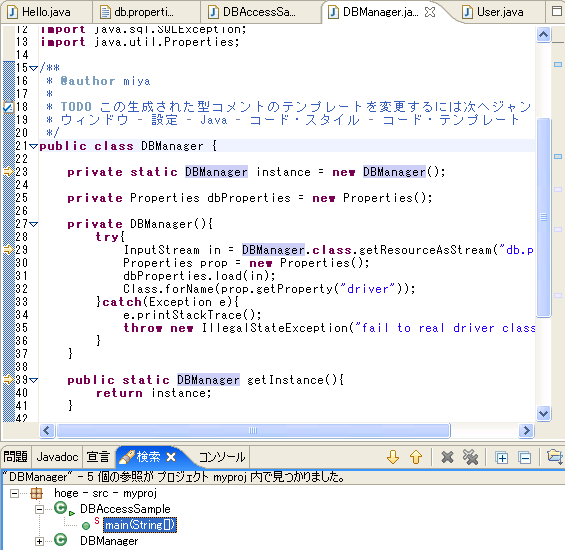Close the DBManager.java editor tab
Viewport: 565px width, 550px height.
tap(430, 12)
